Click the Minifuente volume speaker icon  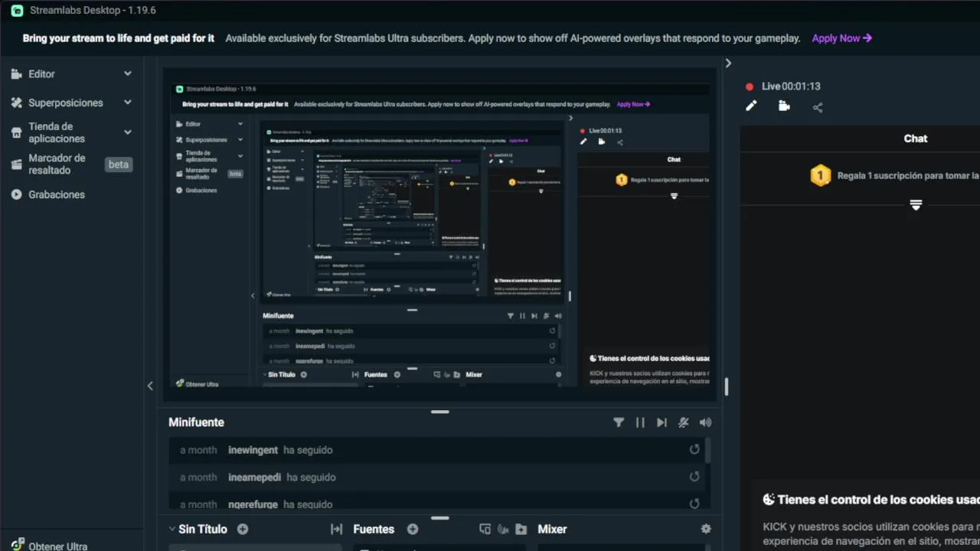point(705,422)
